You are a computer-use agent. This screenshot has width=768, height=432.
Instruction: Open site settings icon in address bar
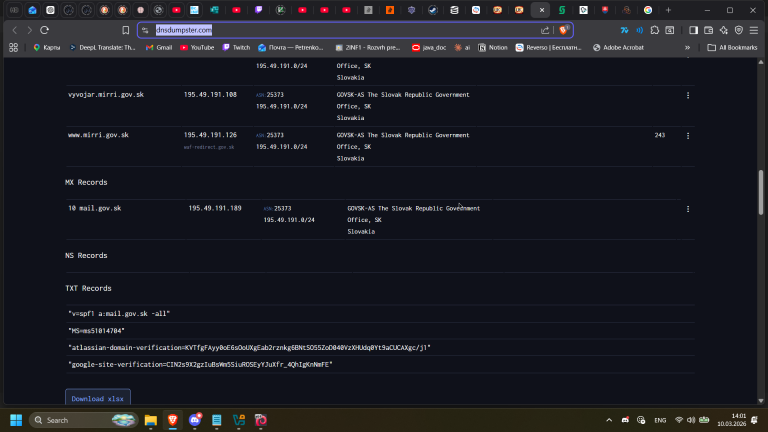[145, 30]
